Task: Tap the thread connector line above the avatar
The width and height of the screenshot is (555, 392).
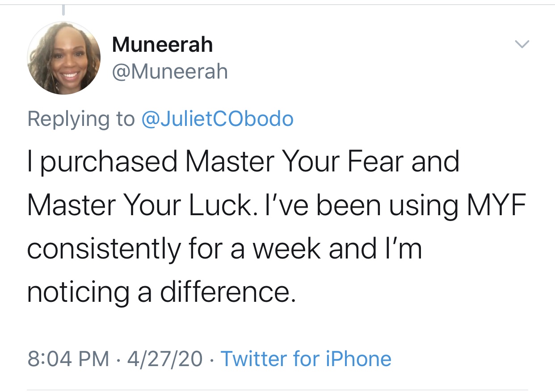Action: 63,10
